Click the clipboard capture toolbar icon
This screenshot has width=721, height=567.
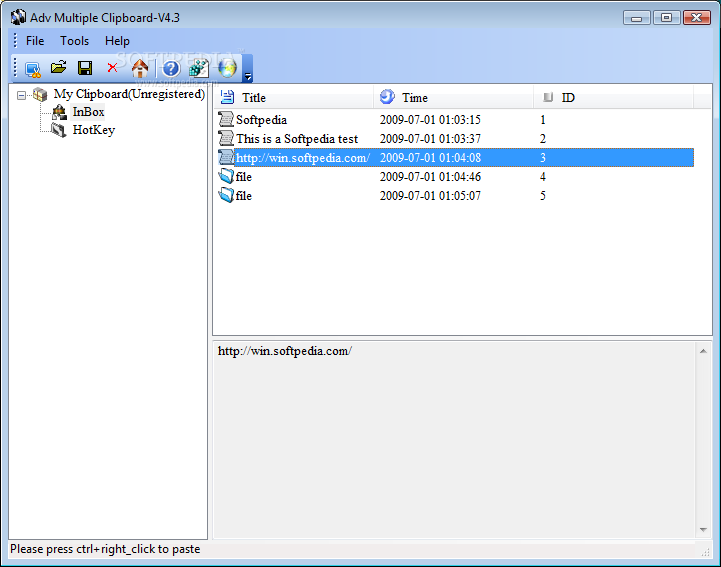click(x=33, y=69)
